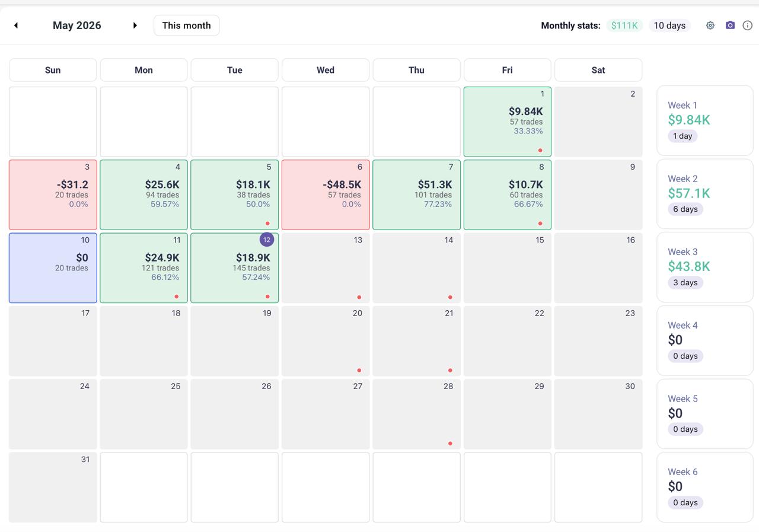This screenshot has height=532, width=759.
Task: Click 3 days badge in Week 3
Action: [x=685, y=282]
